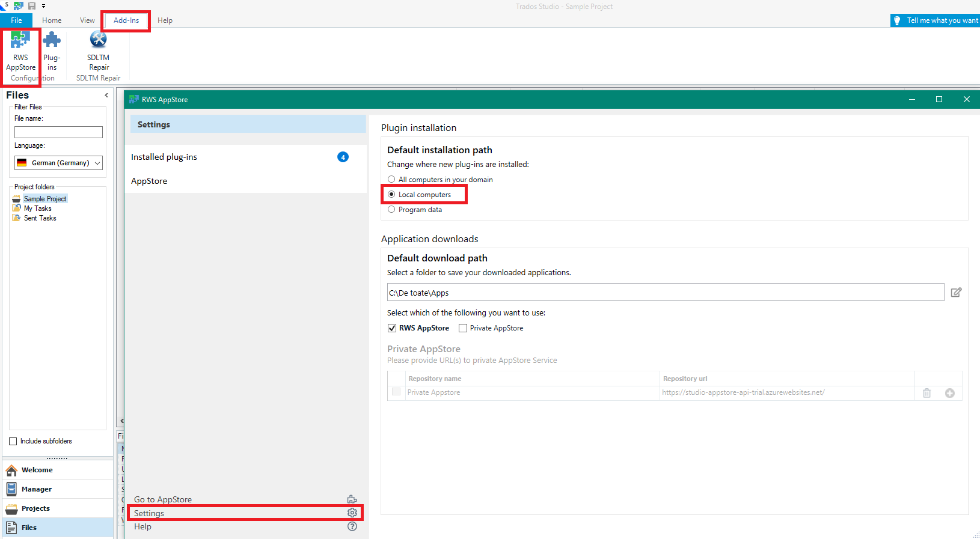Delete the Private Appstore repository
The height and width of the screenshot is (539, 980).
[x=926, y=393]
